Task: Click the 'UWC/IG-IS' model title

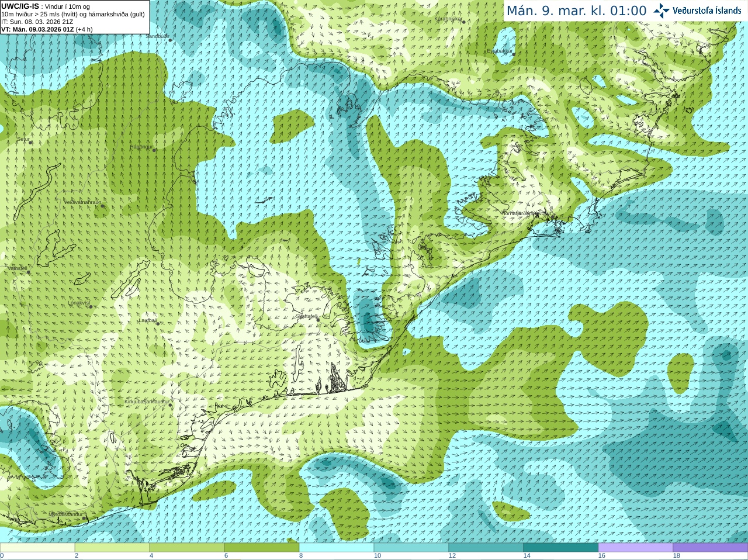Action: point(20,6)
